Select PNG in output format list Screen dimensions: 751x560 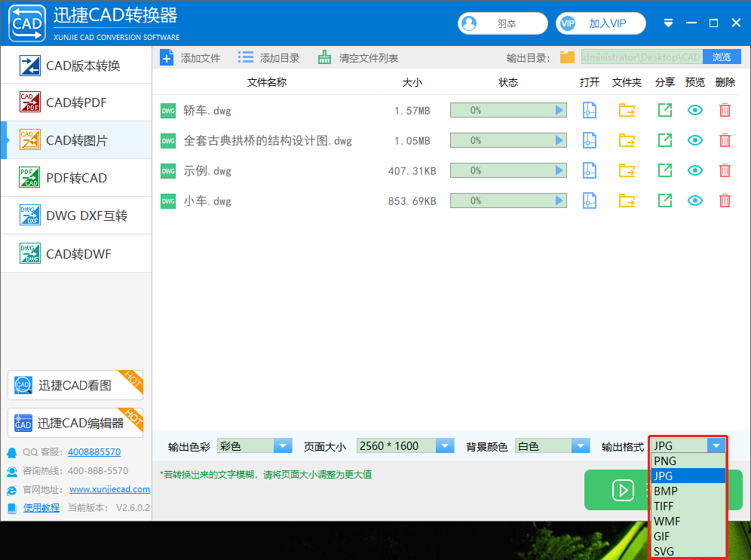(688, 461)
